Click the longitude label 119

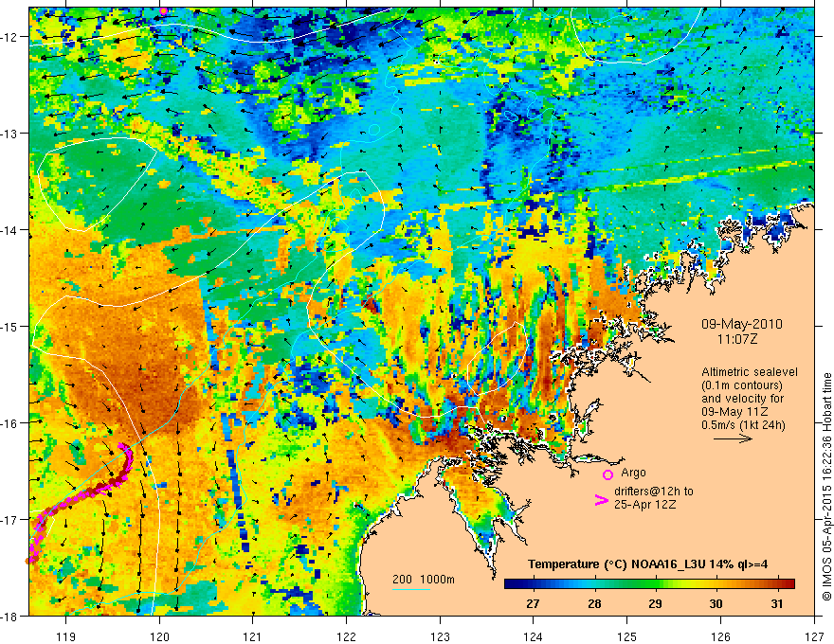[66, 636]
